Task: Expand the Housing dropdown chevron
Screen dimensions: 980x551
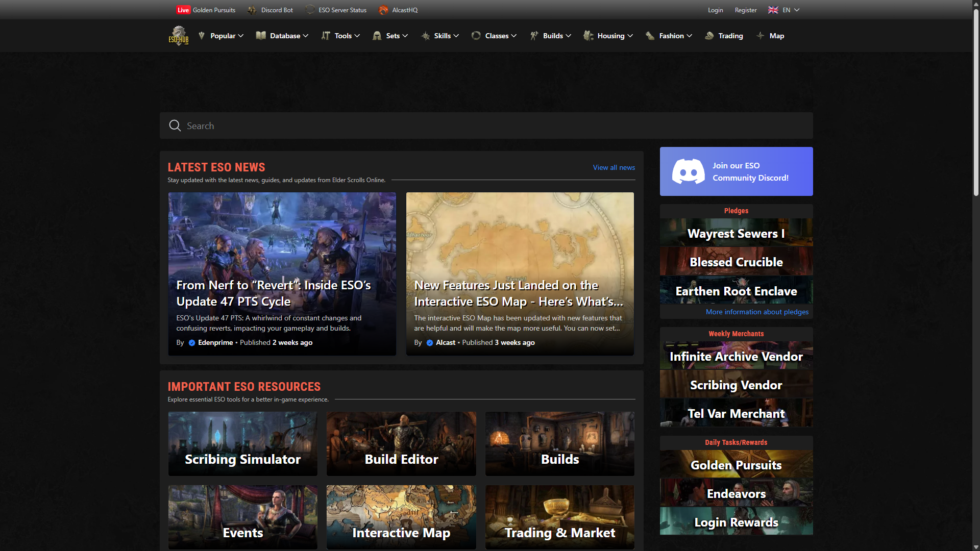Action: pos(630,36)
